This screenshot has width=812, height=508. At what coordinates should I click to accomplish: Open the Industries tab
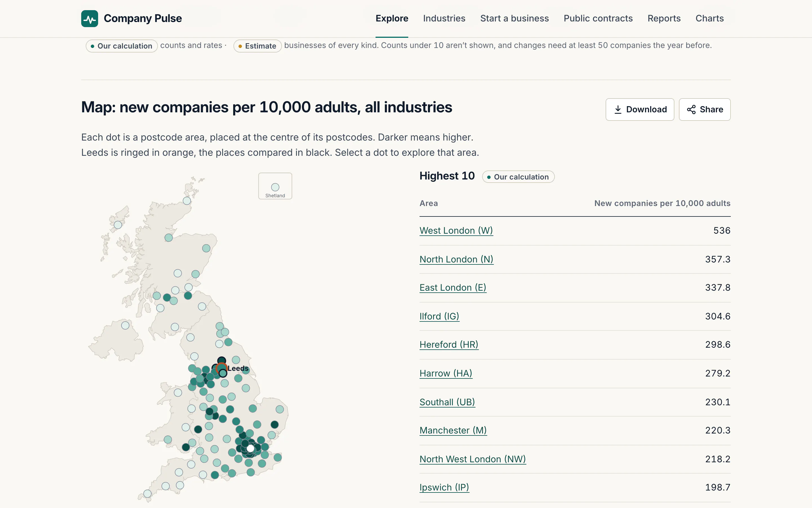[x=444, y=18]
